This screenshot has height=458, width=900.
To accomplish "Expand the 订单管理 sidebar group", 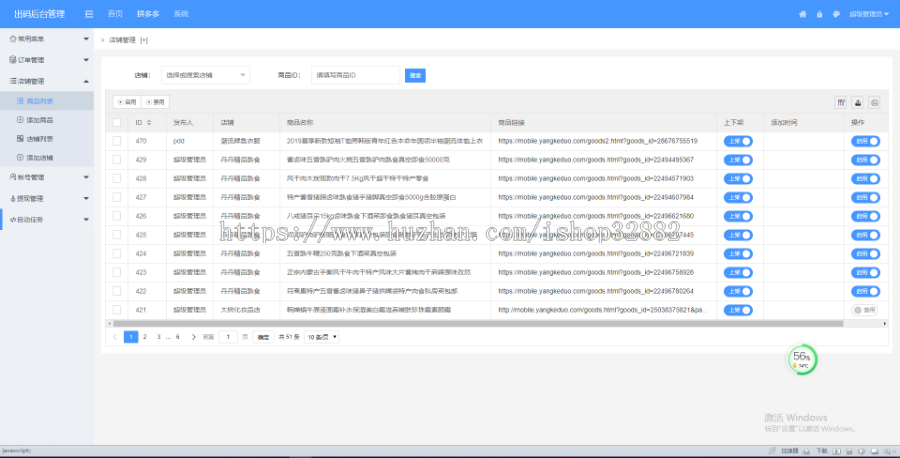I will coord(46,60).
